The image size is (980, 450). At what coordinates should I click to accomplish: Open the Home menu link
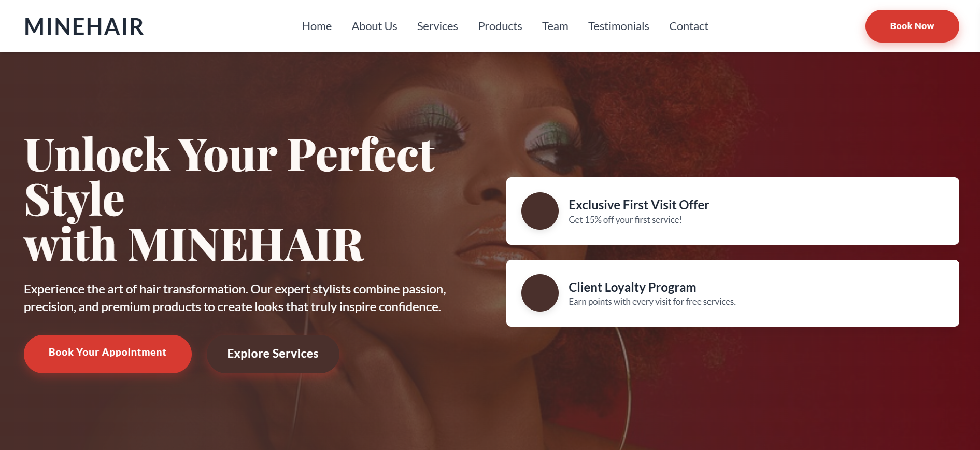317,26
